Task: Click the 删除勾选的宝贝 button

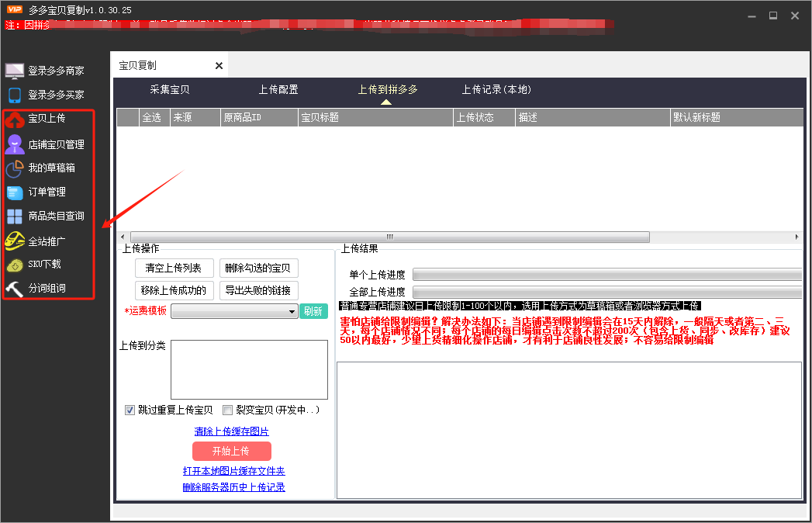Action: [x=258, y=268]
